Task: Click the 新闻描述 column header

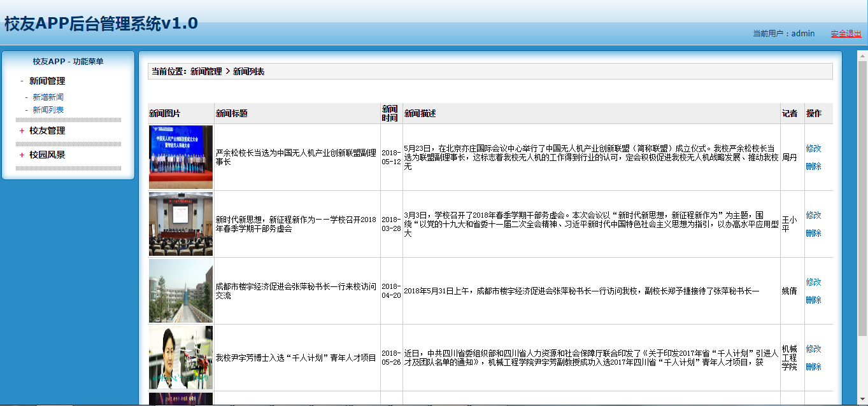Action: pyautogui.click(x=420, y=113)
